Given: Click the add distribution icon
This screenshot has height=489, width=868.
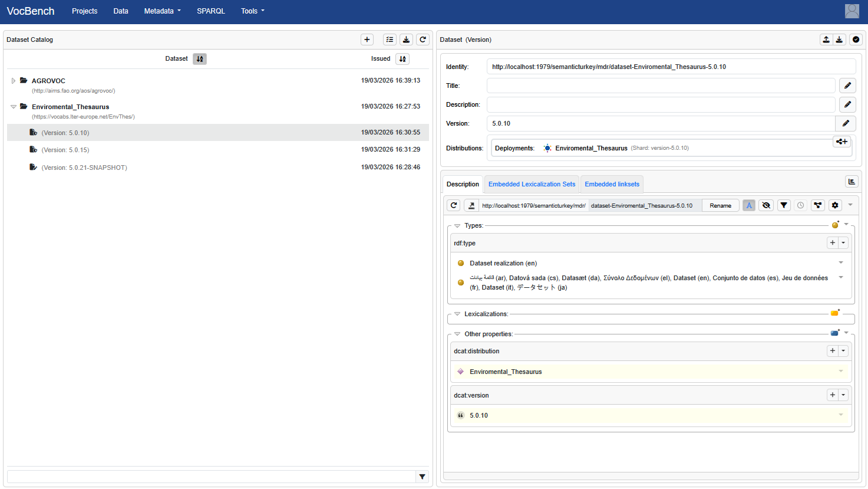Looking at the screenshot, I should 841,142.
